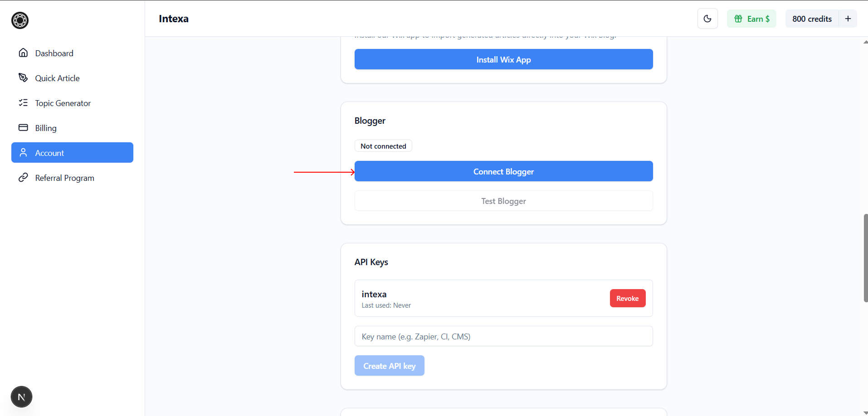
Task: Revoke the intexa API key
Action: click(x=627, y=298)
